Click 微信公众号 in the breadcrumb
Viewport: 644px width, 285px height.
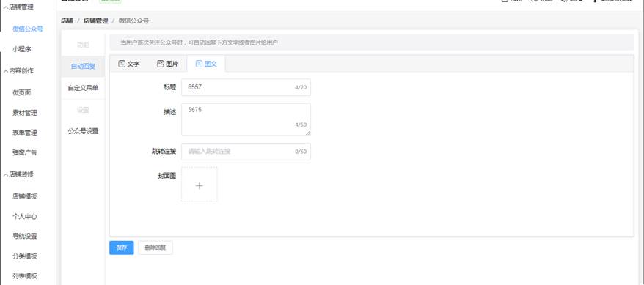133,21
